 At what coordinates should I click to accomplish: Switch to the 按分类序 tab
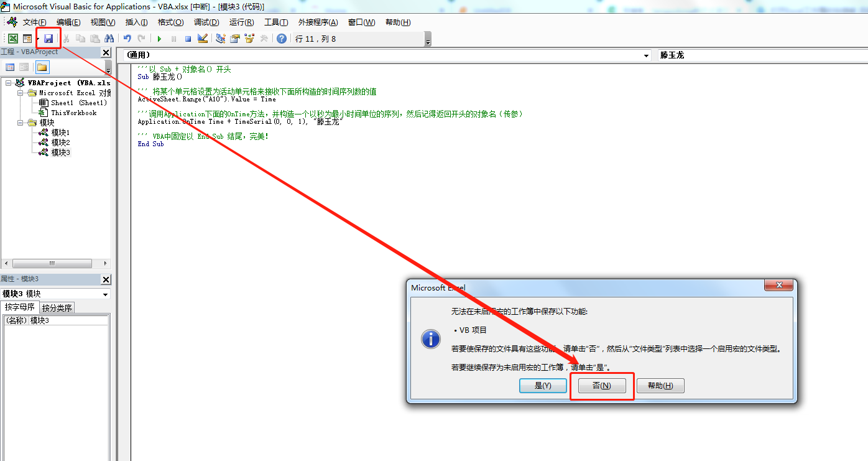[57, 308]
